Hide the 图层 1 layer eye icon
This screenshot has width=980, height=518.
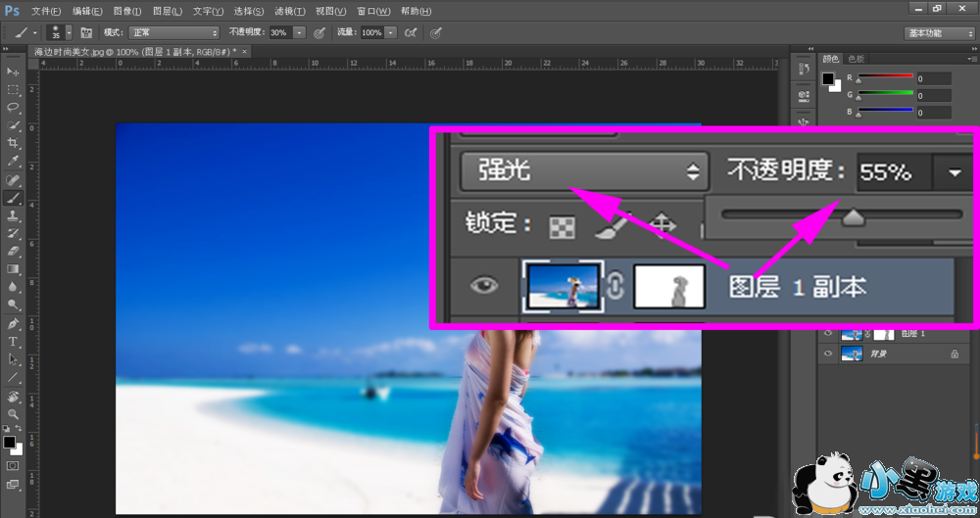828,334
